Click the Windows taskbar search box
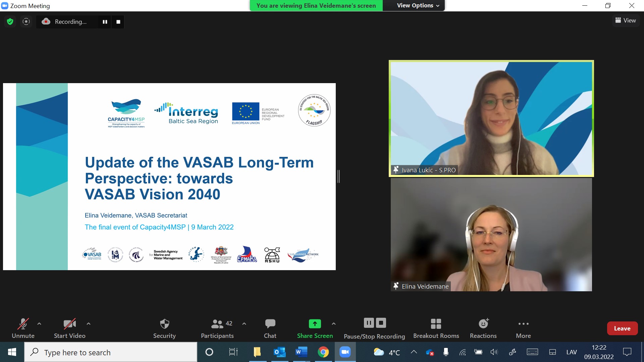This screenshot has width=644, height=362. [x=111, y=352]
